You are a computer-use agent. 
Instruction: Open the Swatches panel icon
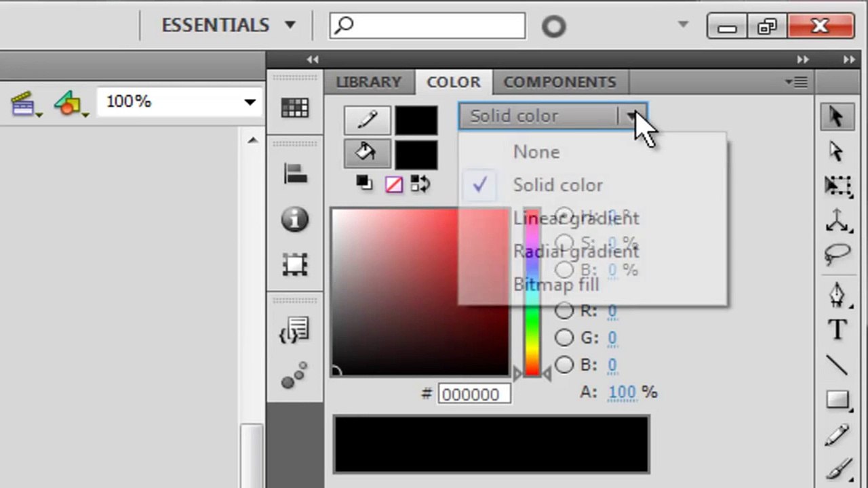[295, 108]
